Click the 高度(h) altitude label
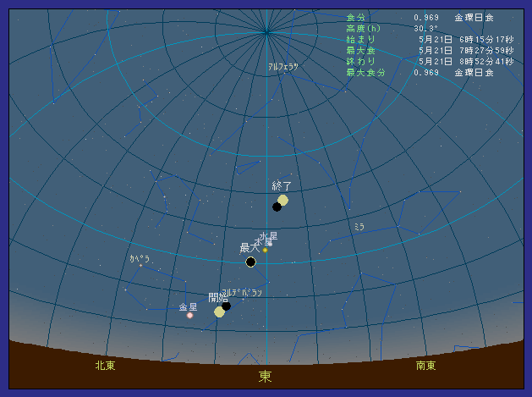Image resolution: width=532 pixels, height=397 pixels. pyautogui.click(x=364, y=29)
